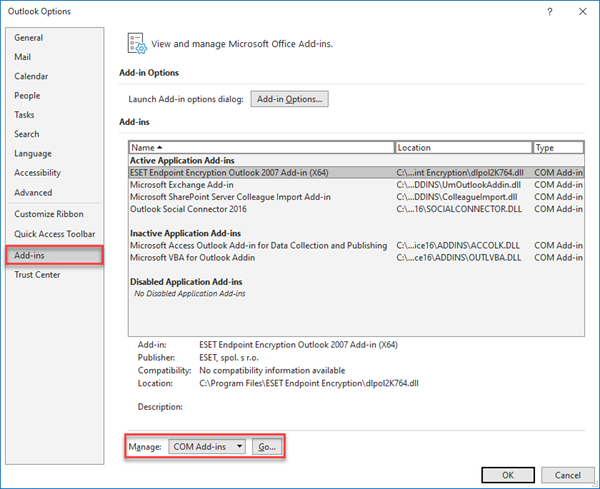This screenshot has width=600, height=489.
Task: Click the SOCIALCONNECTOR.DLL location cell
Action: point(459,209)
